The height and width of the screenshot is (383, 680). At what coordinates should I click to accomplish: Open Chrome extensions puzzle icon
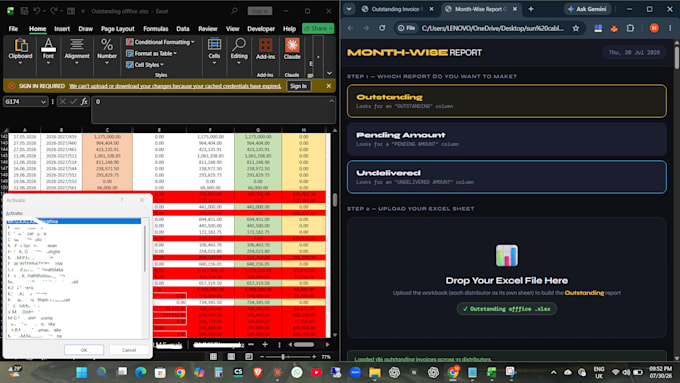point(630,28)
